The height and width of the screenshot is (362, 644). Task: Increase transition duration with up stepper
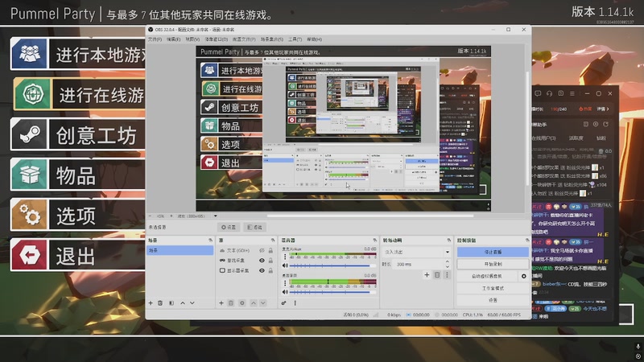[x=448, y=262]
